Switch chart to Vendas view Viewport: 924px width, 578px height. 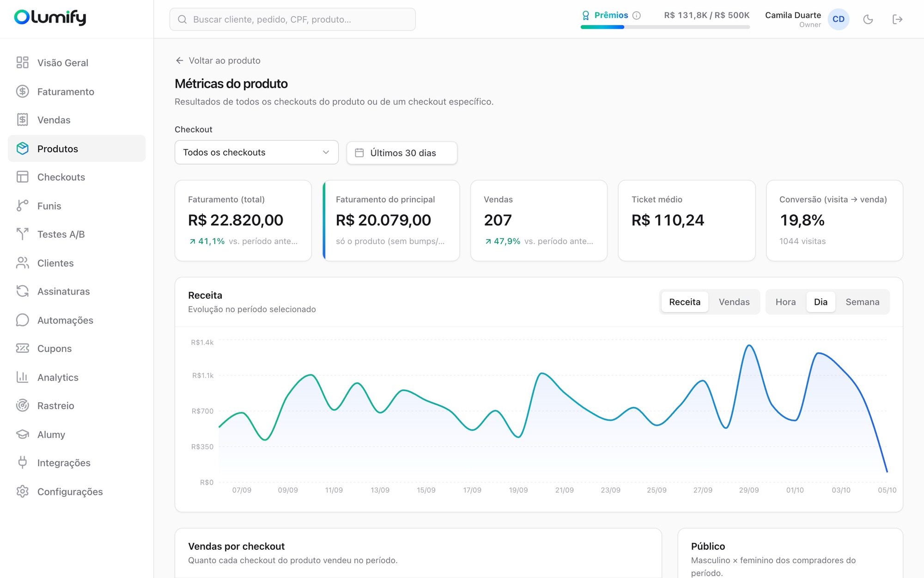tap(734, 302)
